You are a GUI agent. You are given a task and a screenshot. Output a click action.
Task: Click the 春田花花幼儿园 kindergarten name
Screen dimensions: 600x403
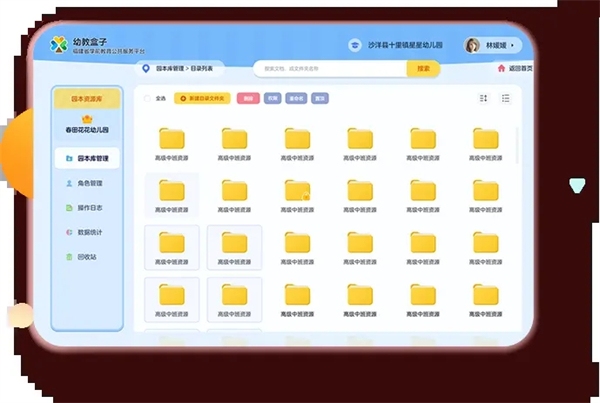87,130
